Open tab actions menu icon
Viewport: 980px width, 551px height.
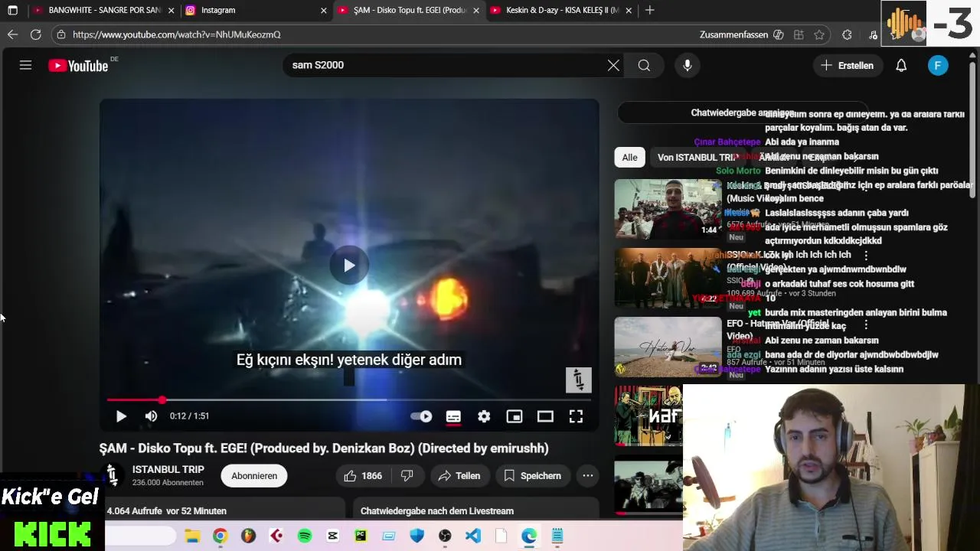point(12,10)
